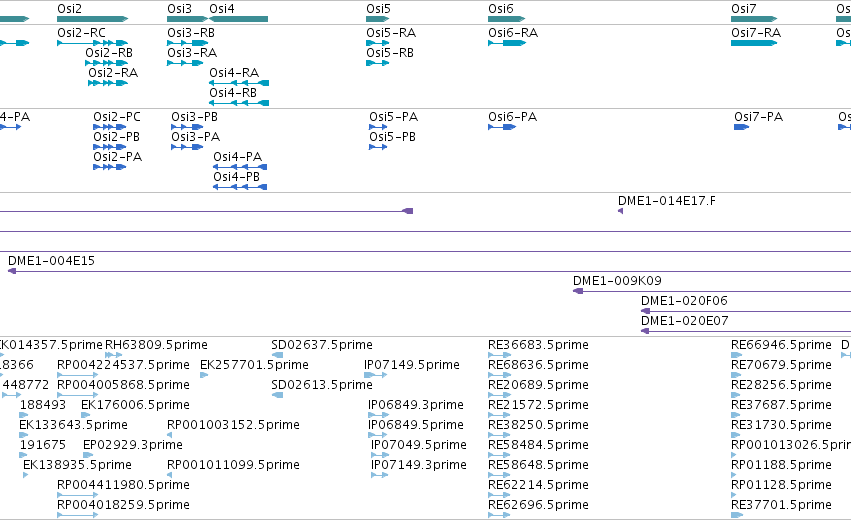Click EST IP06849.5prime

[416, 425]
